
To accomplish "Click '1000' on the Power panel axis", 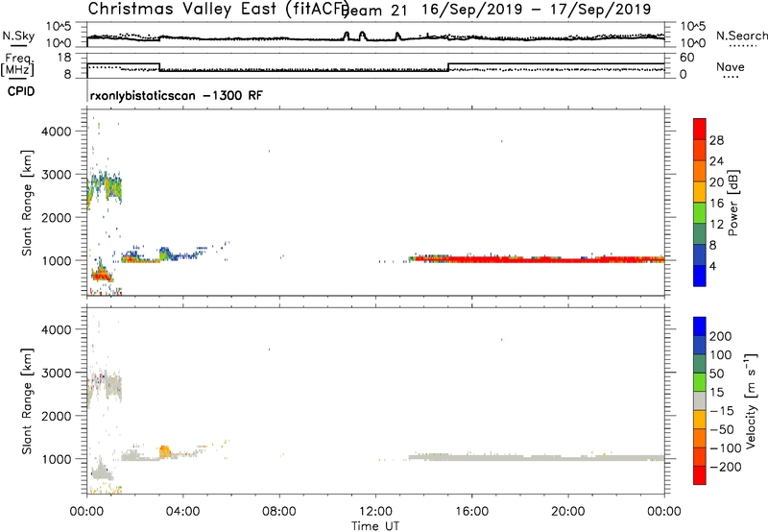I will click(x=57, y=260).
